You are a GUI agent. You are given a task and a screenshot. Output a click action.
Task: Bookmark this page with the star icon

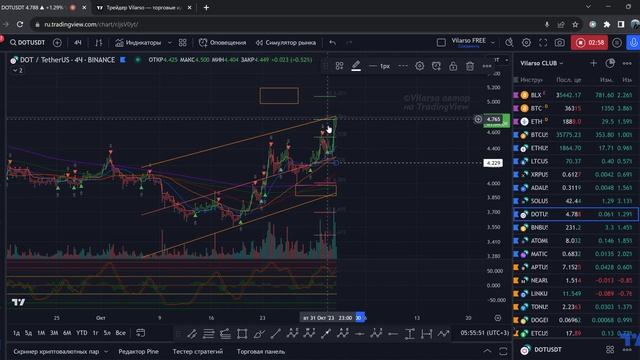(x=575, y=24)
